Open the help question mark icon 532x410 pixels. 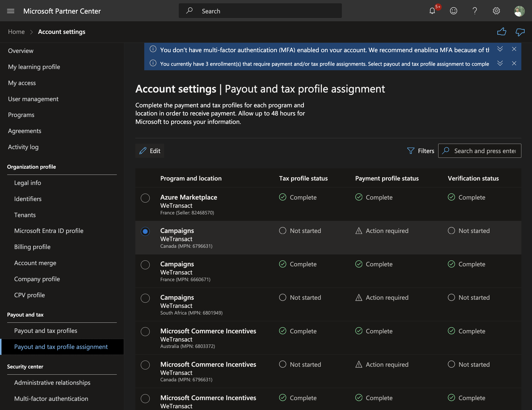tap(475, 11)
